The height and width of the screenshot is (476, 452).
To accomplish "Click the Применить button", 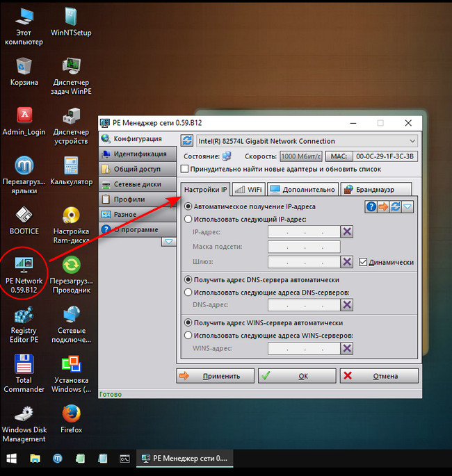I will pyautogui.click(x=216, y=376).
